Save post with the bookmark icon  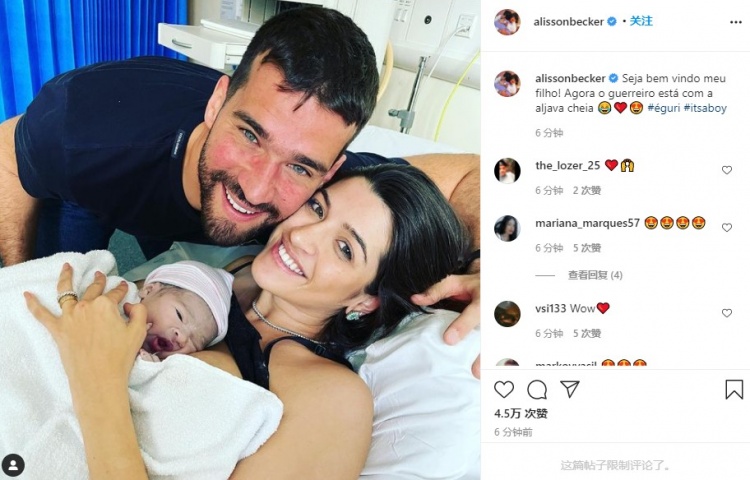(734, 390)
